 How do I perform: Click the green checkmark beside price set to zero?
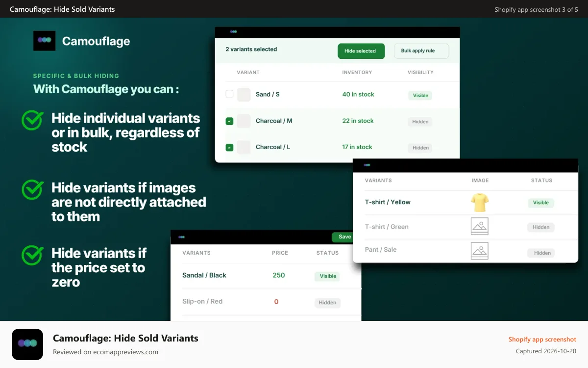click(33, 254)
